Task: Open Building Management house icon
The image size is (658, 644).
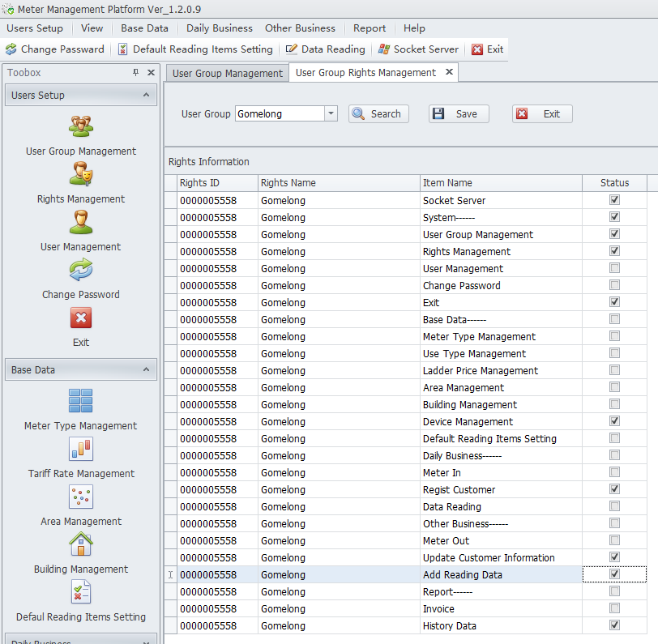Action: 81,544
